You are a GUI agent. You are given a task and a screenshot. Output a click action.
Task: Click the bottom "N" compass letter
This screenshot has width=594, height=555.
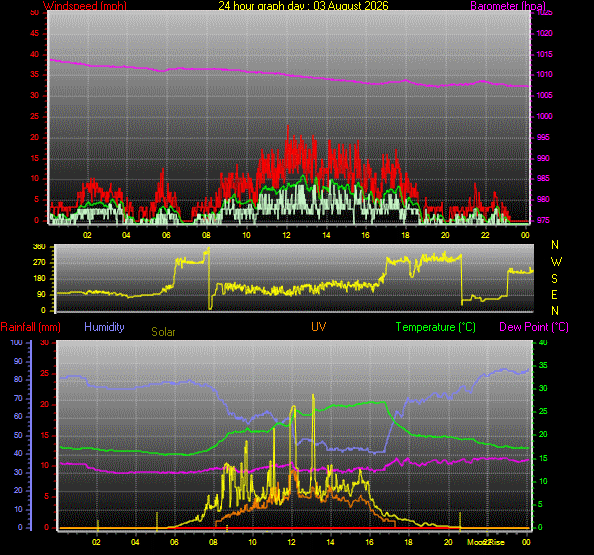(x=555, y=311)
